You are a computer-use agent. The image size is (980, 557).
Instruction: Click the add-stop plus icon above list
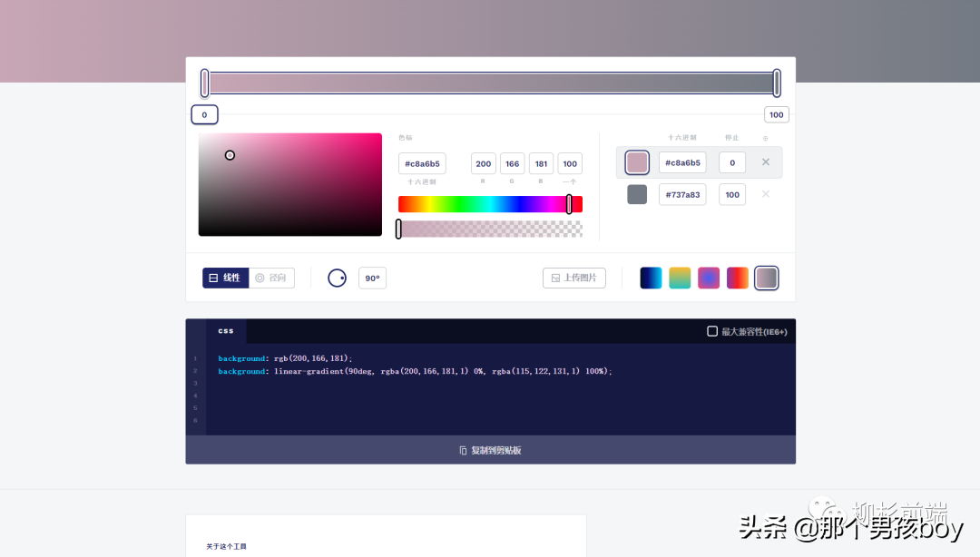pos(765,138)
